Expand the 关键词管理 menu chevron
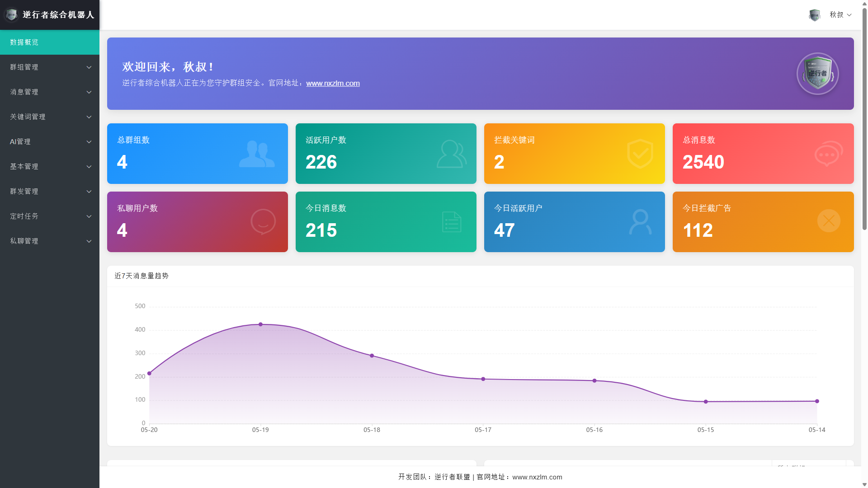868x488 pixels. click(89, 117)
